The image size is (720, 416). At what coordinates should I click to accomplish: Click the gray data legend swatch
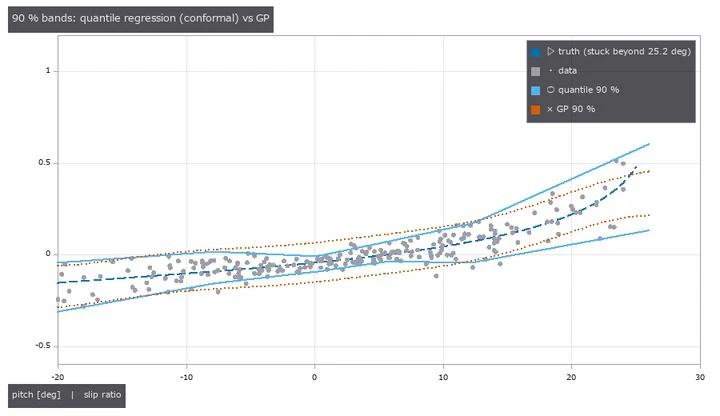point(535,71)
